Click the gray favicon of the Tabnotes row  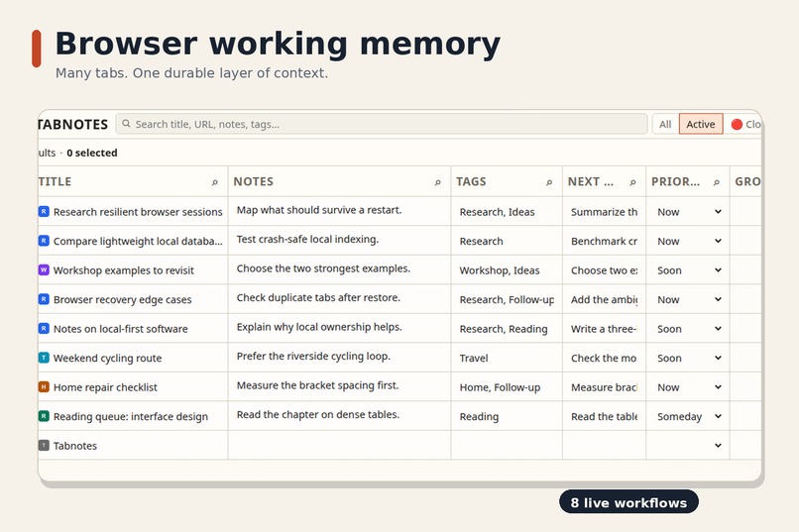(44, 446)
